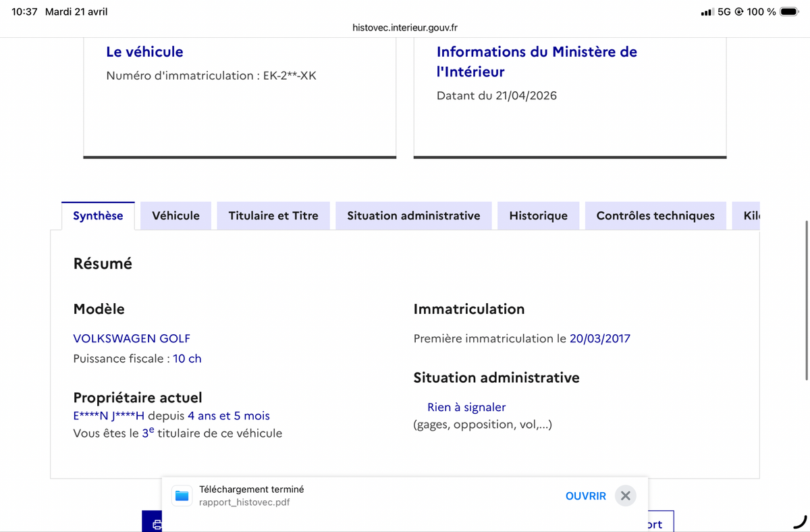The height and width of the screenshot is (532, 810).
Task: Tap the curved corner handle icon
Action: coord(800,521)
